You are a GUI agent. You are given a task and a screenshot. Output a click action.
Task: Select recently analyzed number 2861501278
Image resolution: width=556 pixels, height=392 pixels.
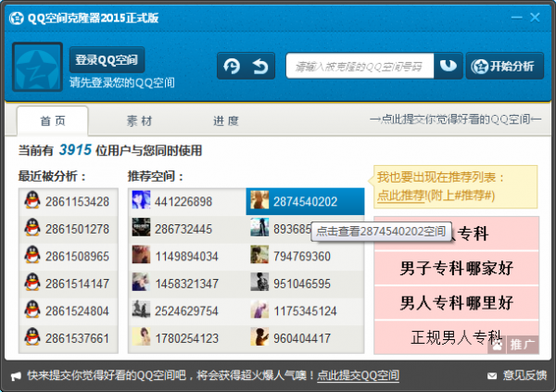click(x=77, y=229)
